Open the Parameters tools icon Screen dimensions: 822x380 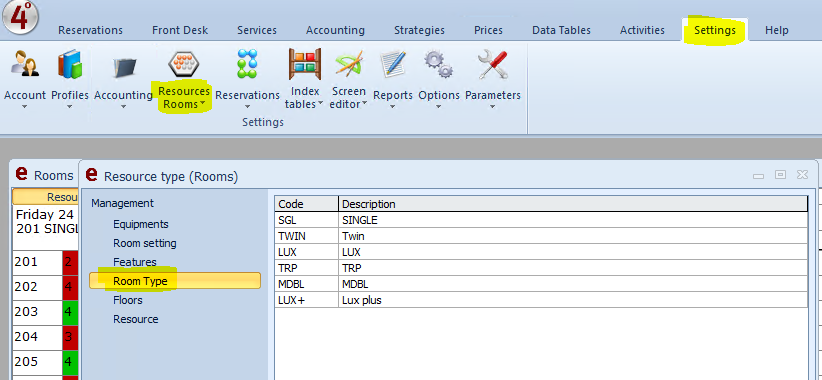493,64
